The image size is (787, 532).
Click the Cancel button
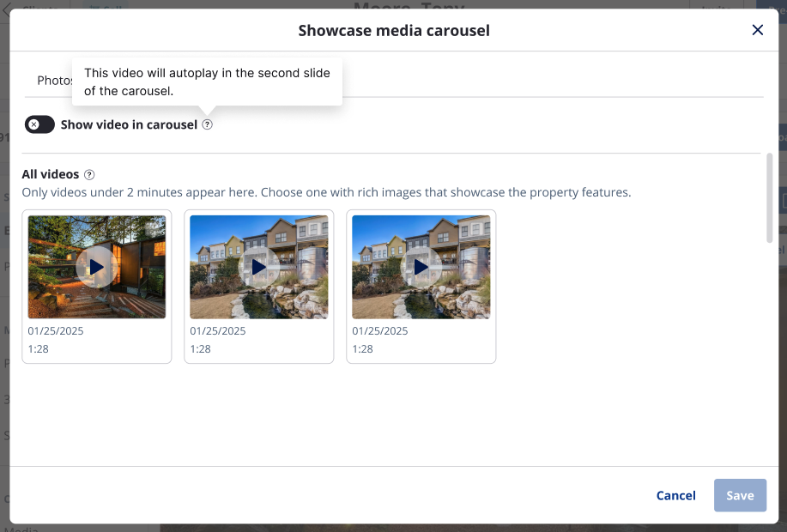click(x=675, y=495)
